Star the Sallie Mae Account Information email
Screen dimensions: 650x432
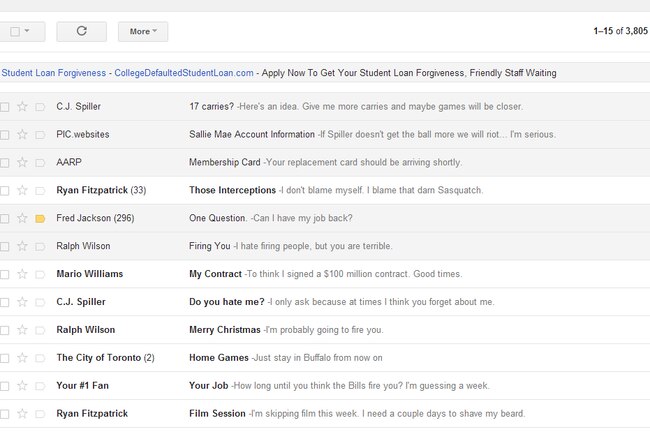coord(22,134)
